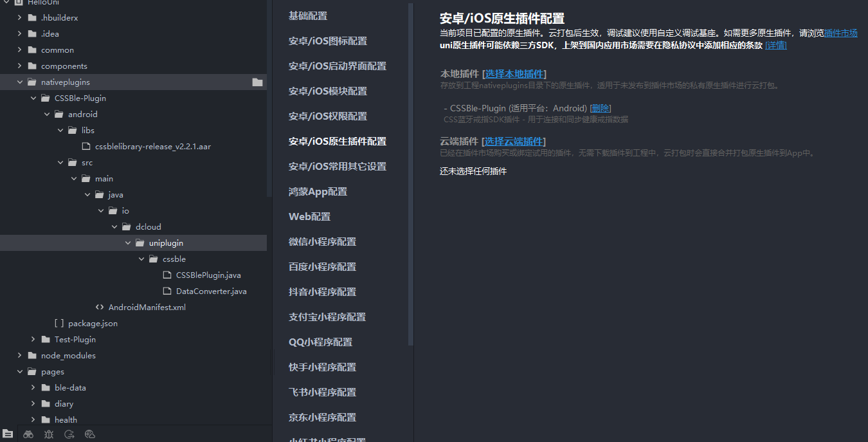The image size is (868, 442).
Task: Click the globe cloud icon in bottom bar
Action: (x=90, y=434)
